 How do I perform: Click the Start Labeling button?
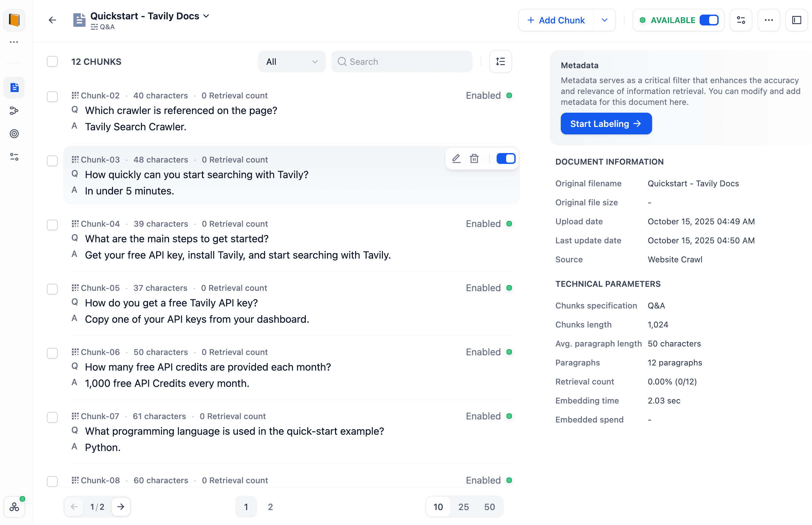(x=606, y=124)
